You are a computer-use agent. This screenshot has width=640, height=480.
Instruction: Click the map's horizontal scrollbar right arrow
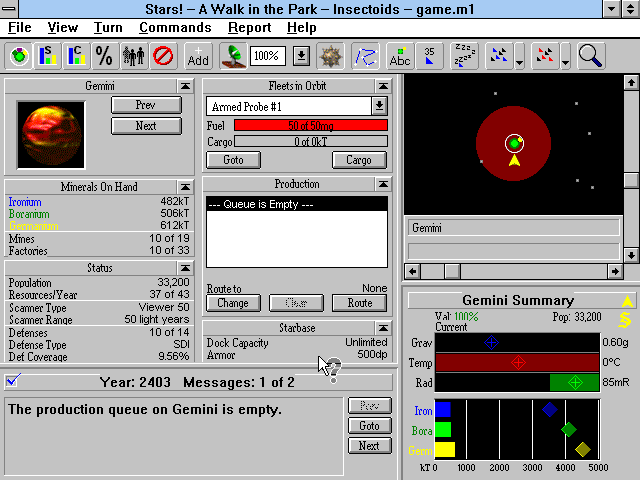(614, 271)
